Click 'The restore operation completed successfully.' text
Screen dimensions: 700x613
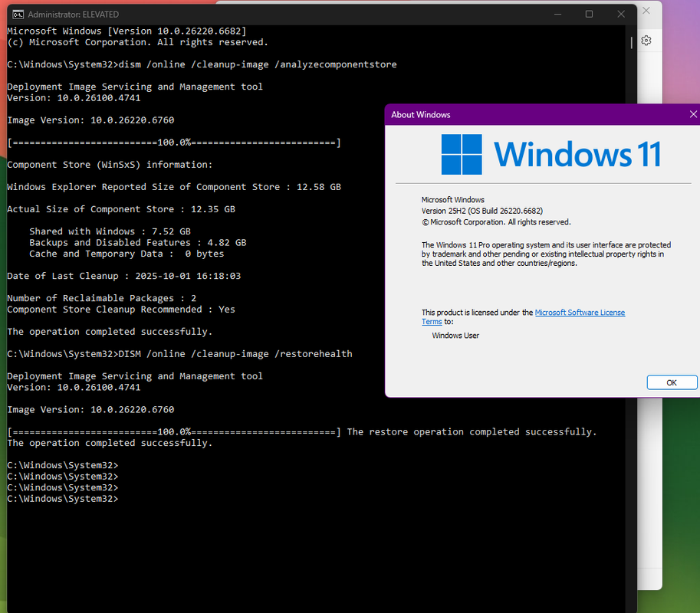point(472,432)
